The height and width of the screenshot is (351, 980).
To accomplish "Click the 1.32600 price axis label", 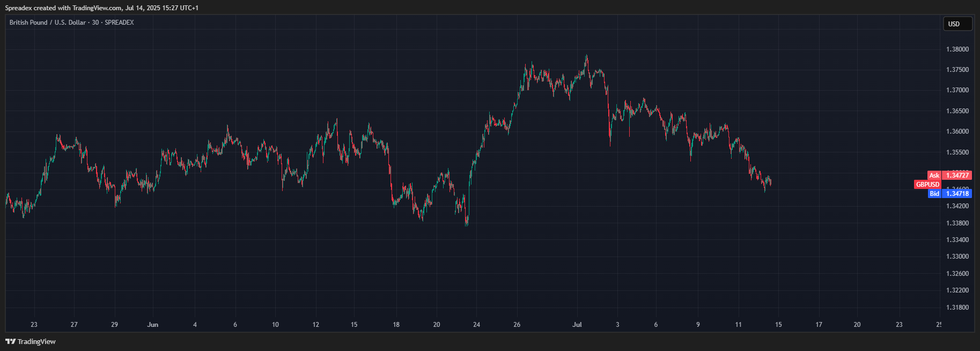I will pyautogui.click(x=957, y=274).
